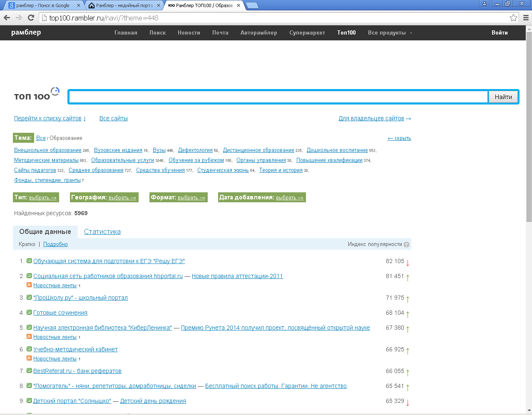Click the browser back arrow
The width and height of the screenshot is (532, 415).
(7, 17)
